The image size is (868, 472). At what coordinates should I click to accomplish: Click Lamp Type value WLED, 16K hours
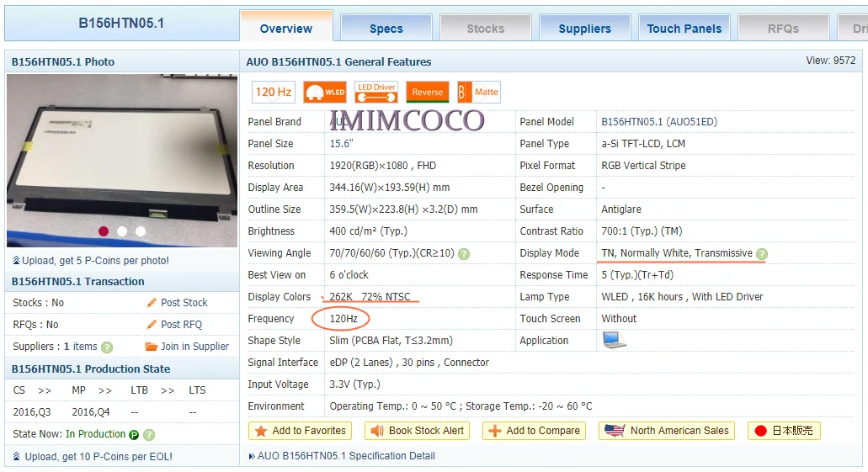[x=682, y=297]
